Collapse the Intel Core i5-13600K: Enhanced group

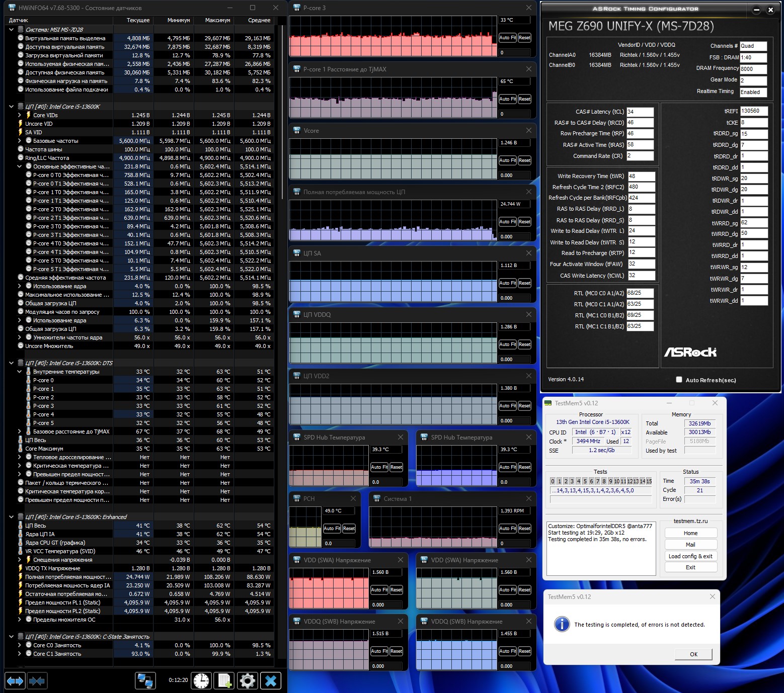[12, 517]
